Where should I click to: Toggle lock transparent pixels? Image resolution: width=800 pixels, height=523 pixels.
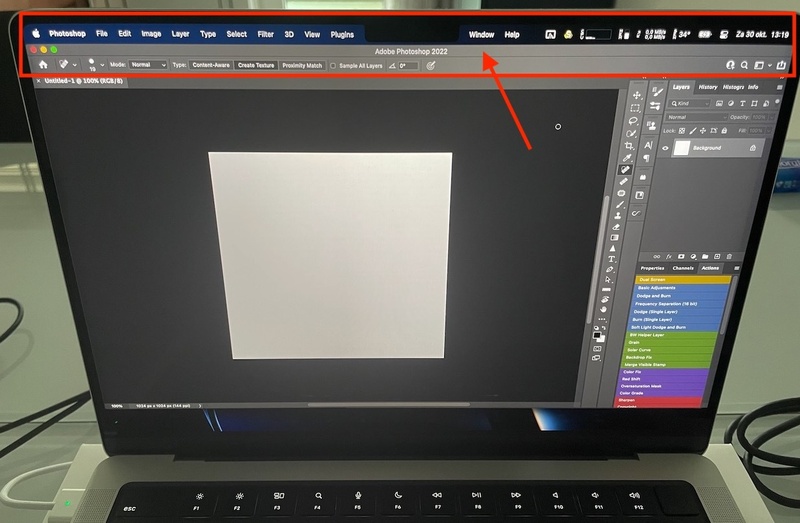(x=682, y=131)
